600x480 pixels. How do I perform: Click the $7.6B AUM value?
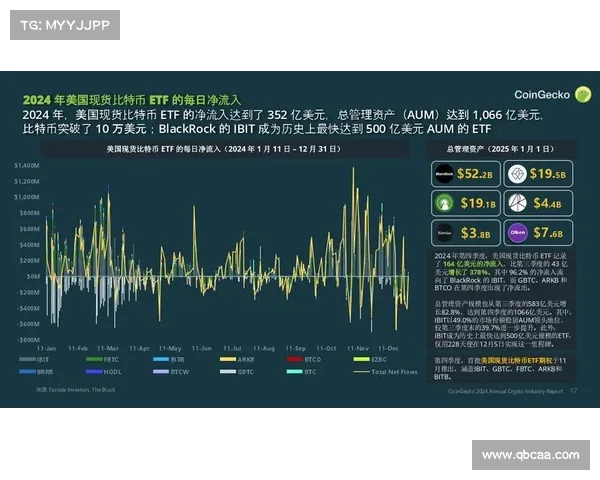click(x=548, y=233)
